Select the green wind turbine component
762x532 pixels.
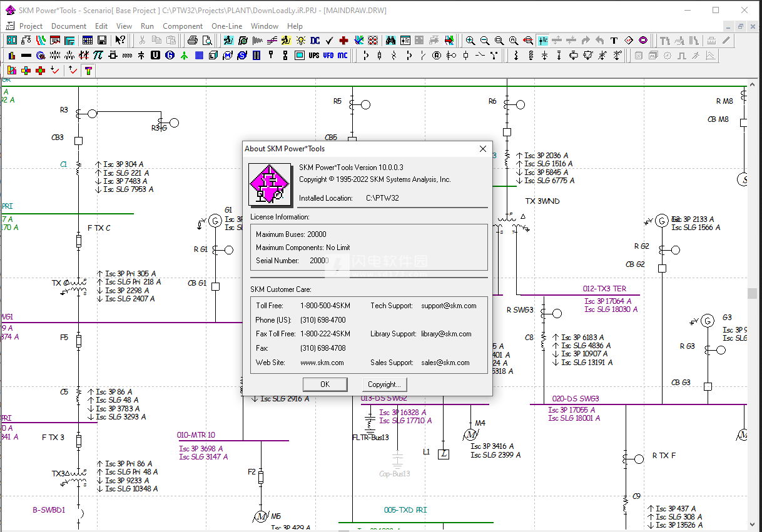tap(184, 55)
